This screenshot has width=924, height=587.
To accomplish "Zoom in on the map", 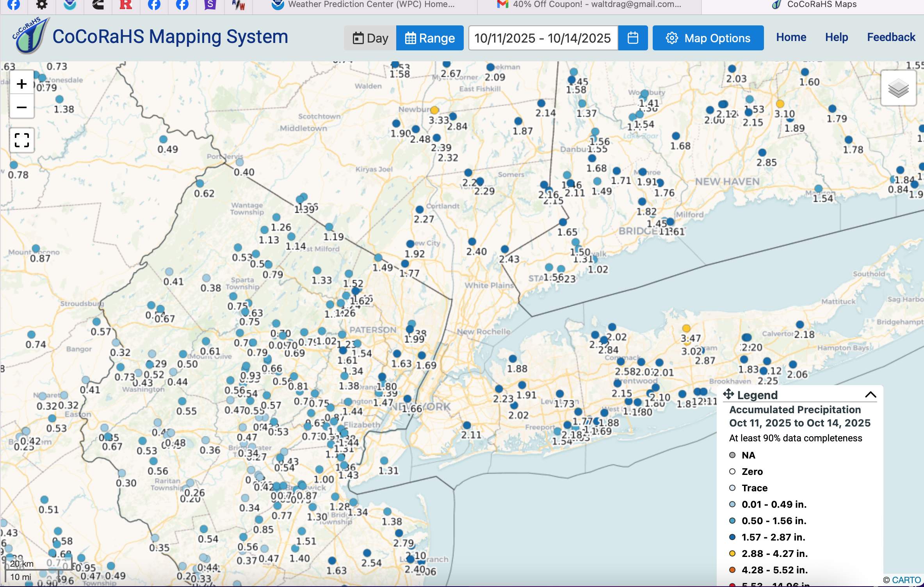I will (x=22, y=84).
